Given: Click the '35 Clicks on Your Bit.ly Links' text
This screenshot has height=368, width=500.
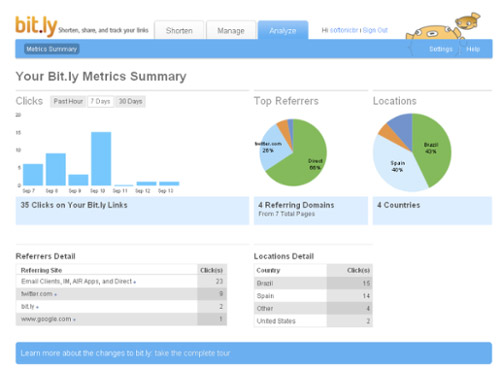Looking at the screenshot, I should coord(74,205).
